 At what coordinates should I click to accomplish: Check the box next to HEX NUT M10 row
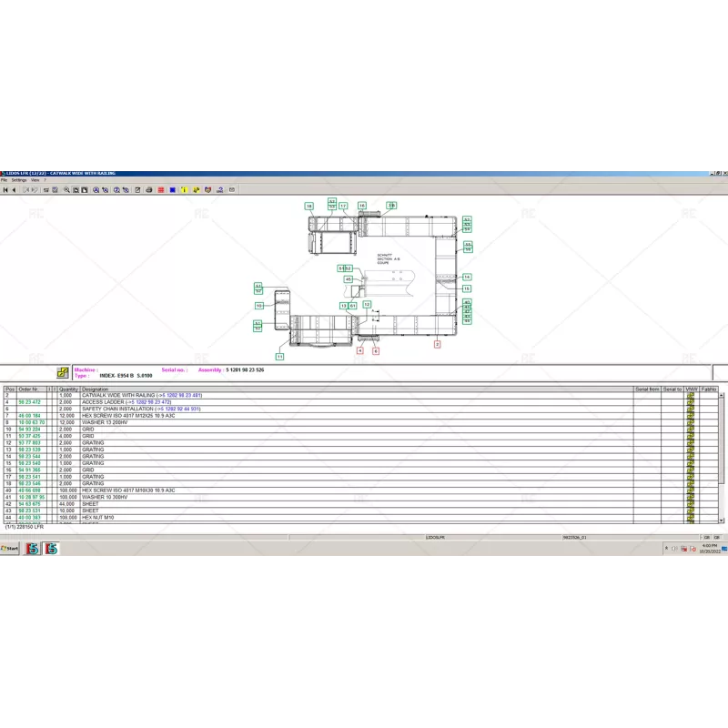coord(50,516)
